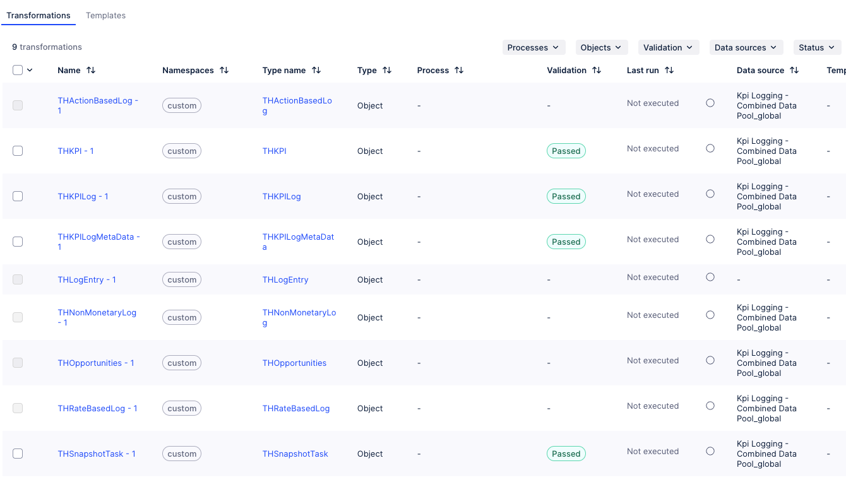
Task: Click the custom namespace tag for THLogEntry
Action: coord(182,279)
